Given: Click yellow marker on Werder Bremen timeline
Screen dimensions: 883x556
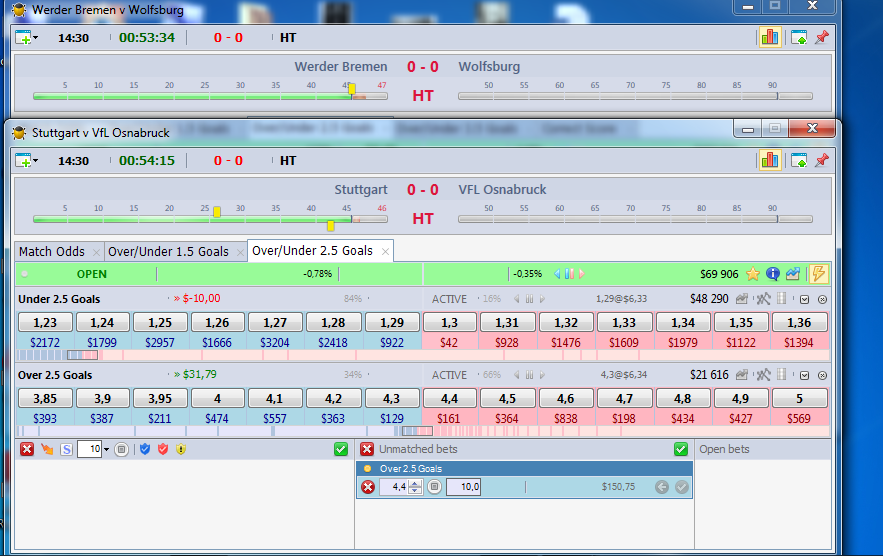Looking at the screenshot, I should point(352,89).
